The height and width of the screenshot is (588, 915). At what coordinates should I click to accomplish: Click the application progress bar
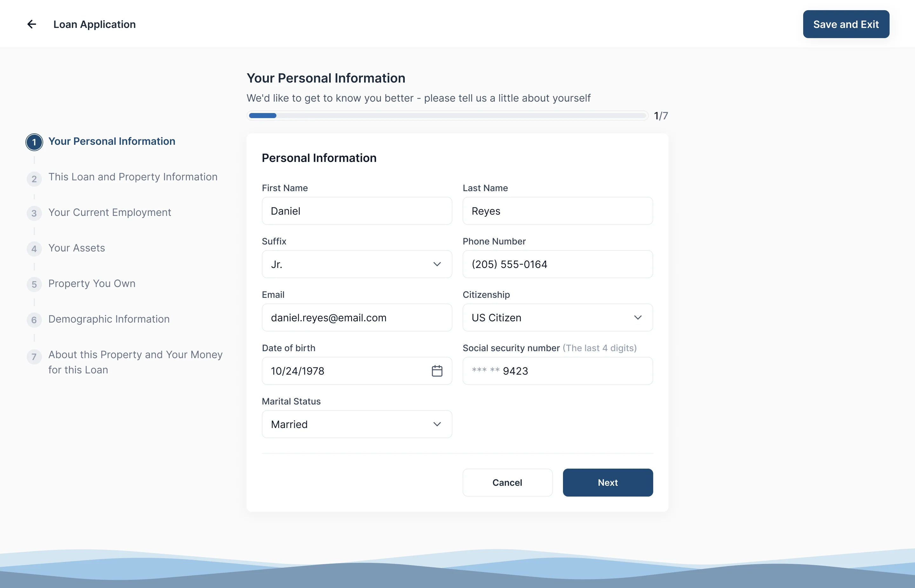click(x=447, y=115)
